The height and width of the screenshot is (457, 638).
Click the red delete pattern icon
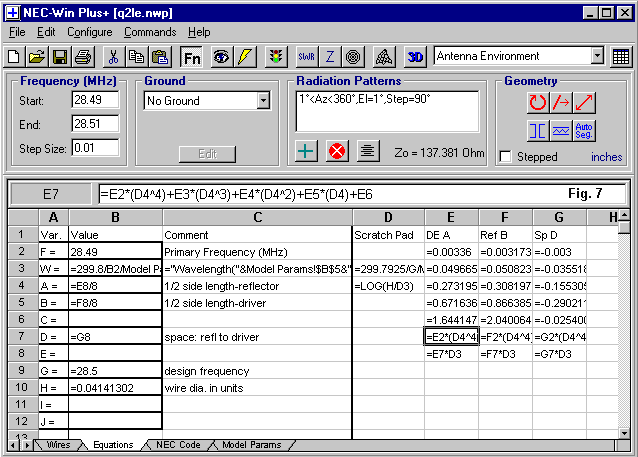[x=338, y=151]
